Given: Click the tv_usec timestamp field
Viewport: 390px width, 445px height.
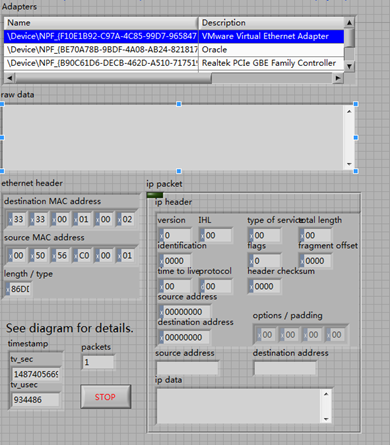Looking at the screenshot, I should click(36, 399).
